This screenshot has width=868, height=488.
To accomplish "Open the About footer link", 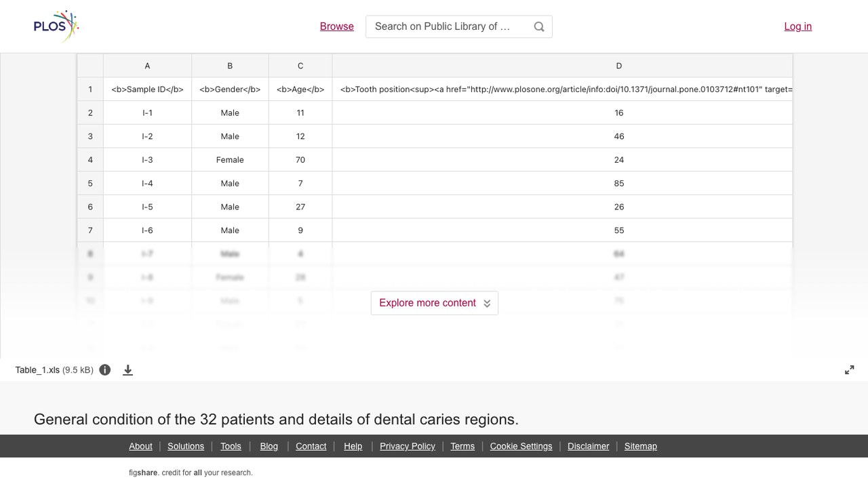I will [x=140, y=446].
